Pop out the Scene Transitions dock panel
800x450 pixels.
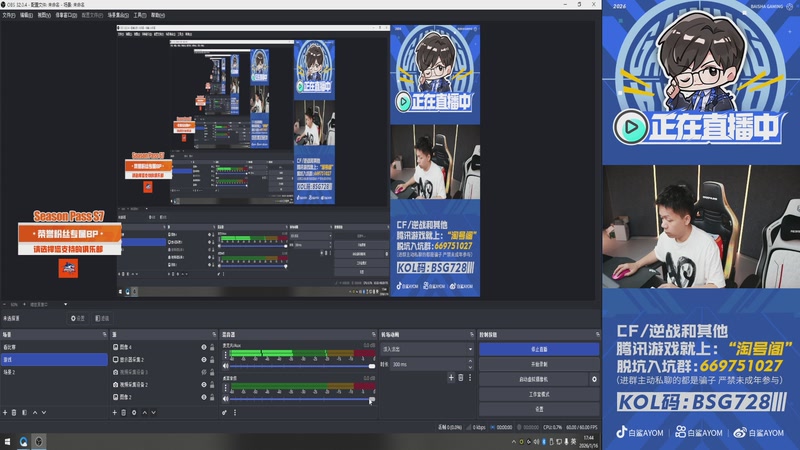[471, 335]
